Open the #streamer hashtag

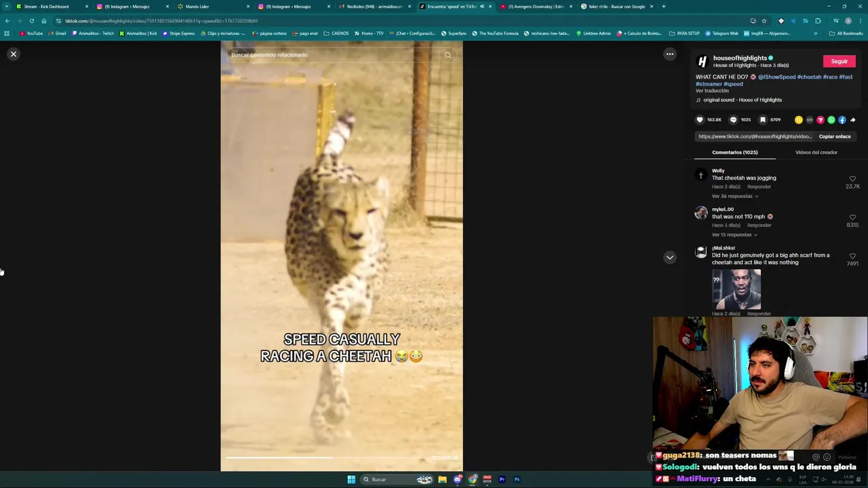click(x=709, y=84)
